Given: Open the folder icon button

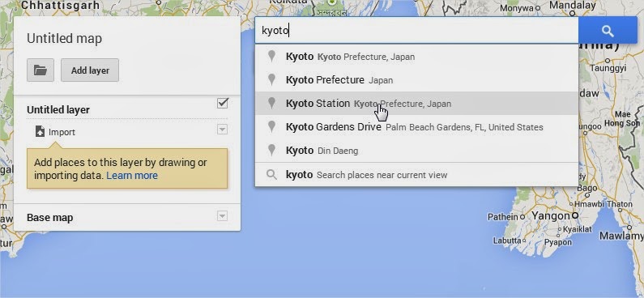Looking at the screenshot, I should point(41,70).
